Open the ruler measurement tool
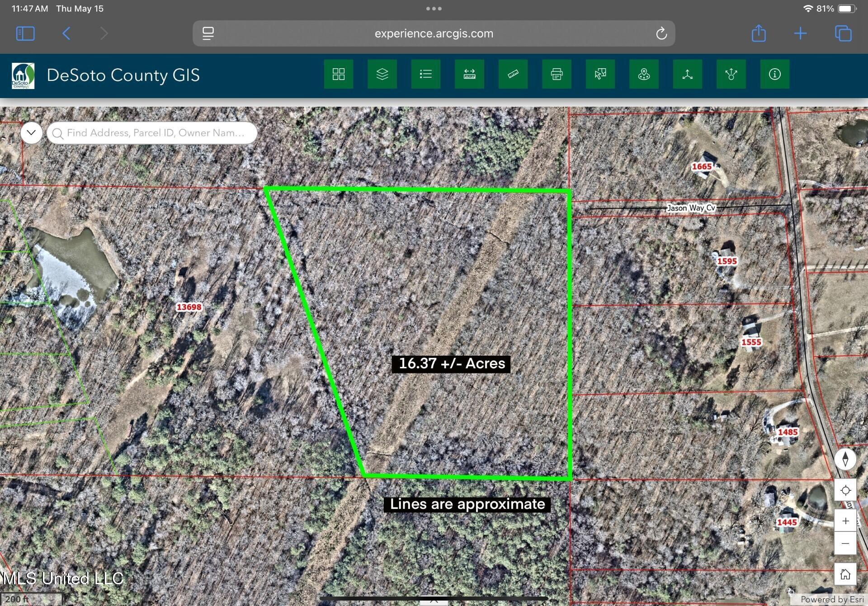Screen dimensions: 868x606 pos(513,74)
